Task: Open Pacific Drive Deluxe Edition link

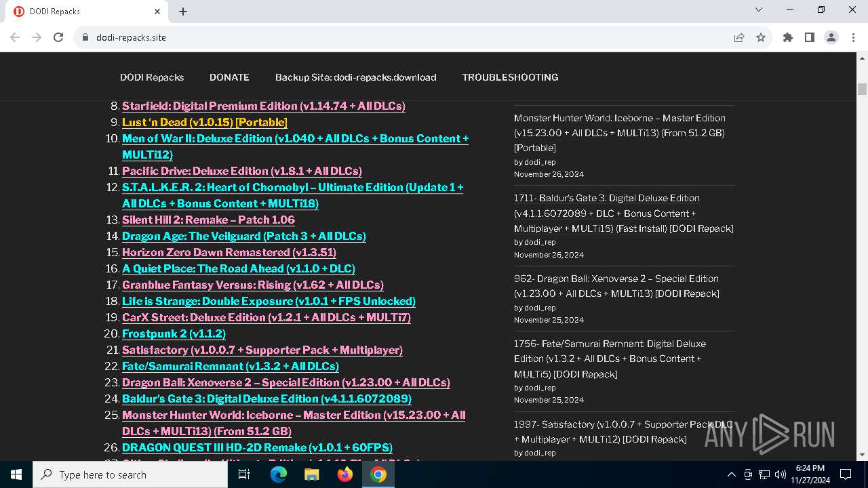Action: [242, 171]
